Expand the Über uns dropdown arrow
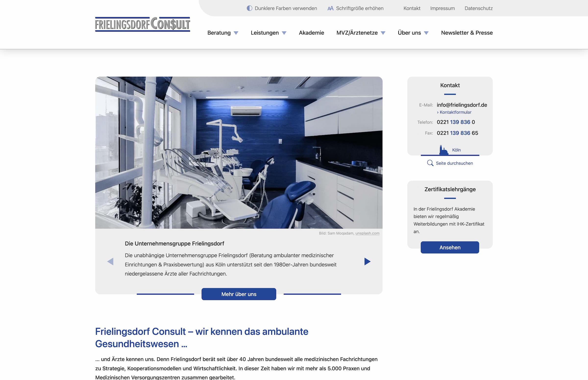 point(426,33)
